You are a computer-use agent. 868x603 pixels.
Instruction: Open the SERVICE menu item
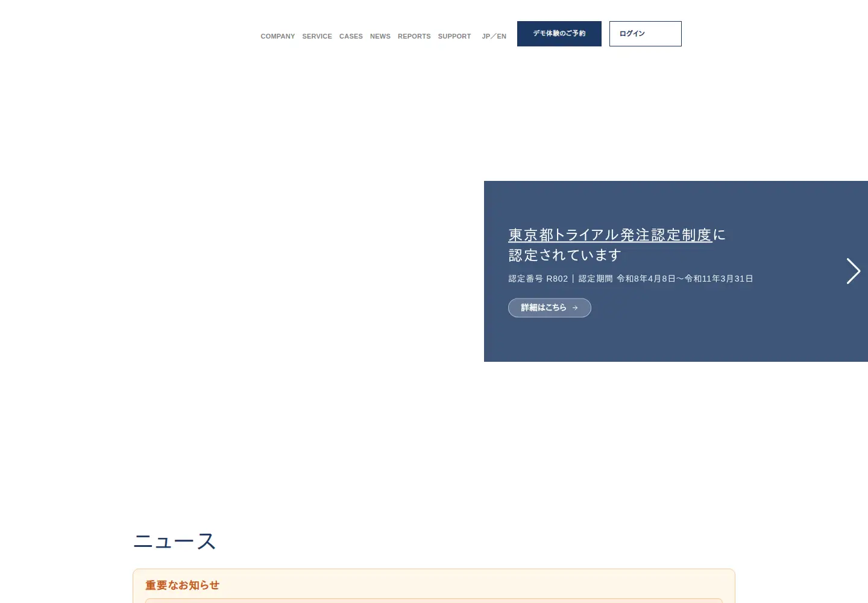(317, 36)
